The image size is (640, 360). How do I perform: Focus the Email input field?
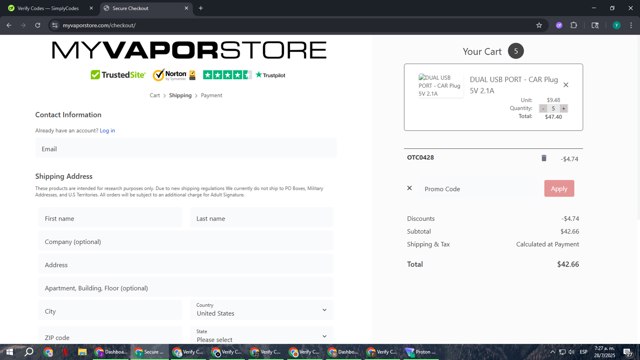[186, 149]
